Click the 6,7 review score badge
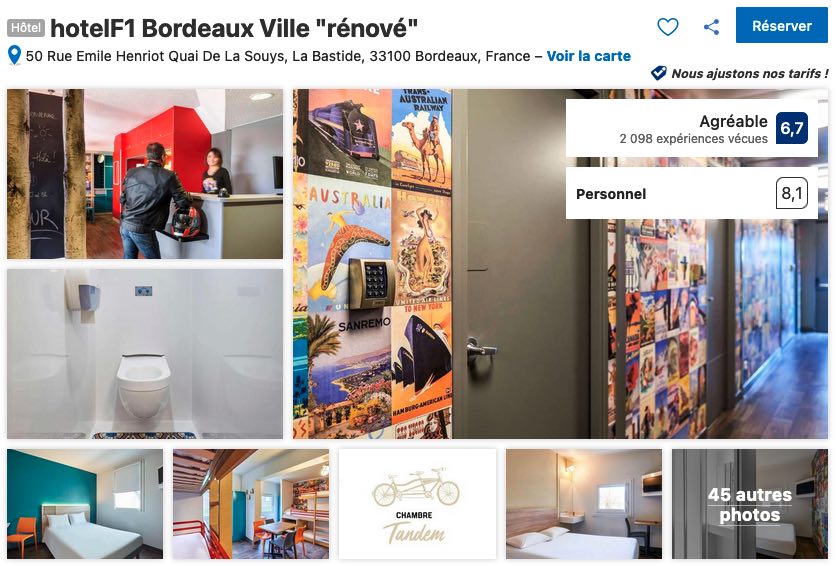 (792, 128)
